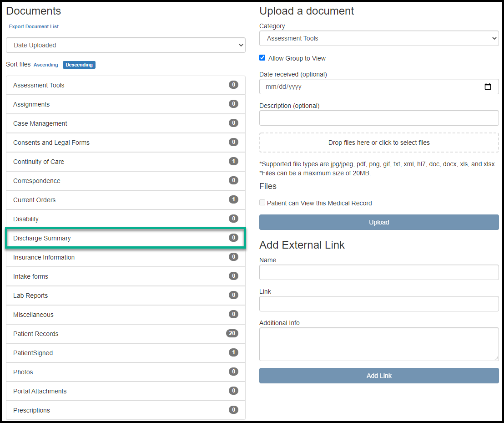Click the Additional Info text area
The height and width of the screenshot is (423, 504).
379,344
